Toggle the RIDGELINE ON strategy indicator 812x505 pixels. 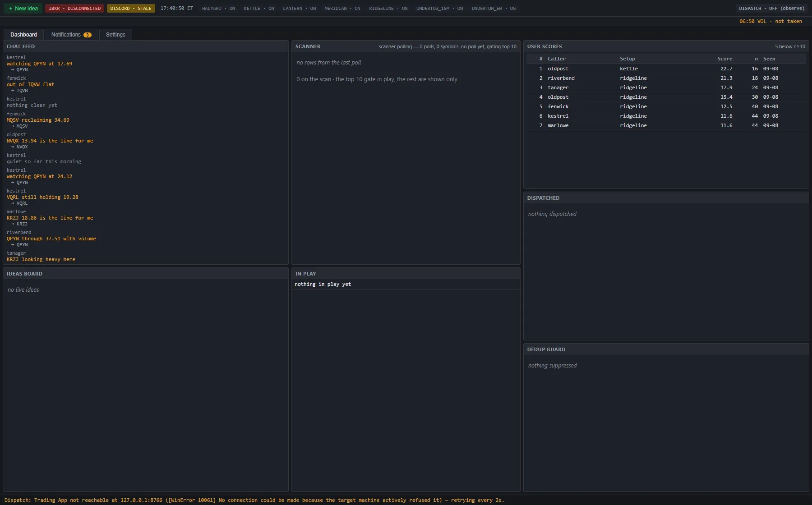tap(388, 9)
